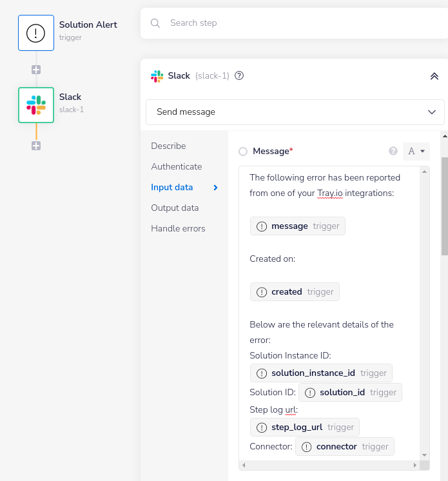Open the Authenticate tab
Screen dimensions: 448x481
(x=177, y=166)
